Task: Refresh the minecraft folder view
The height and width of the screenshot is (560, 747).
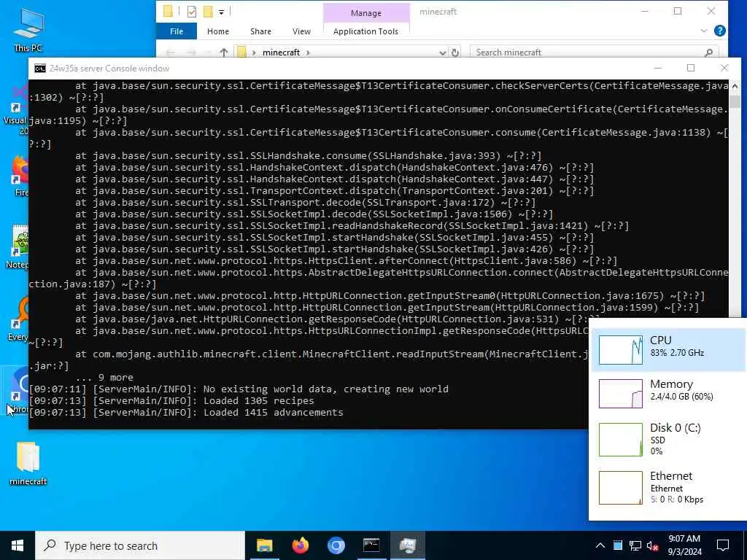Action: point(455,52)
